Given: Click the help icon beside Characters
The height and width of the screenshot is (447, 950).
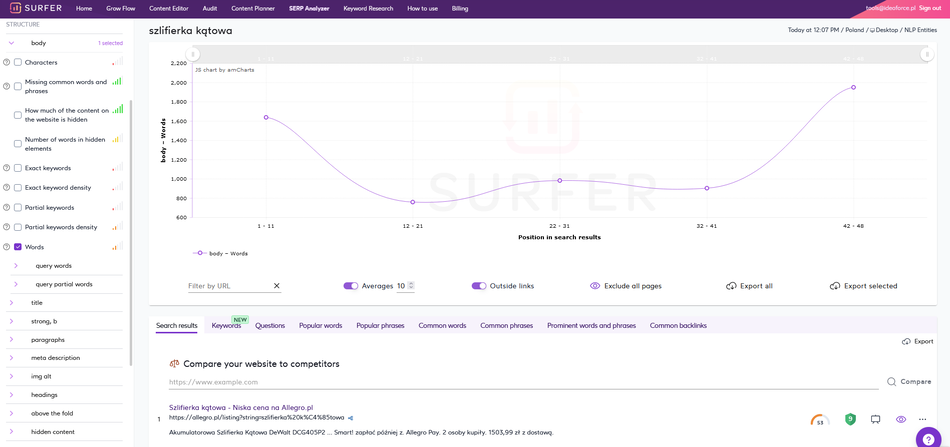Looking at the screenshot, I should pos(7,62).
